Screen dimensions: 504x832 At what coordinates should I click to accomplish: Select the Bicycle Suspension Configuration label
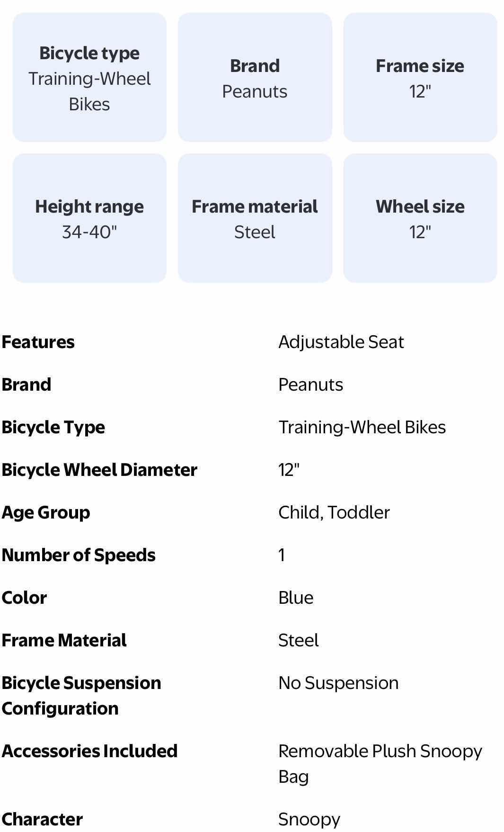[x=81, y=696]
